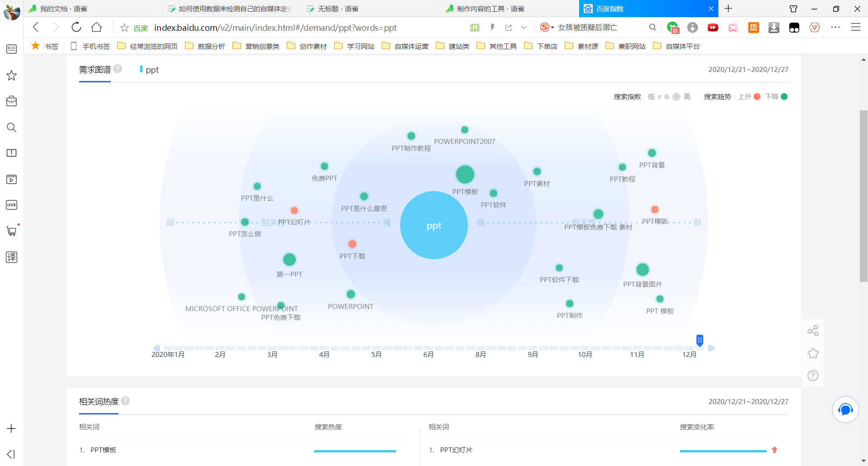Open sidebar favorites star icon
The height and width of the screenshot is (466, 868).
click(x=12, y=76)
